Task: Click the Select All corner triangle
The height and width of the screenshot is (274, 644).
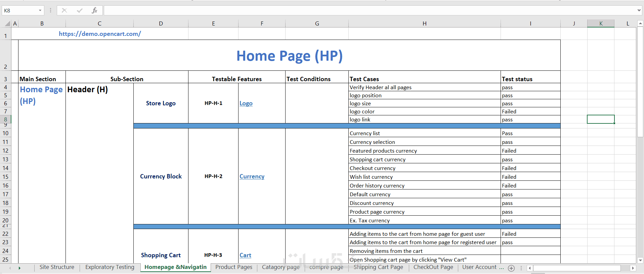Action: [7, 23]
